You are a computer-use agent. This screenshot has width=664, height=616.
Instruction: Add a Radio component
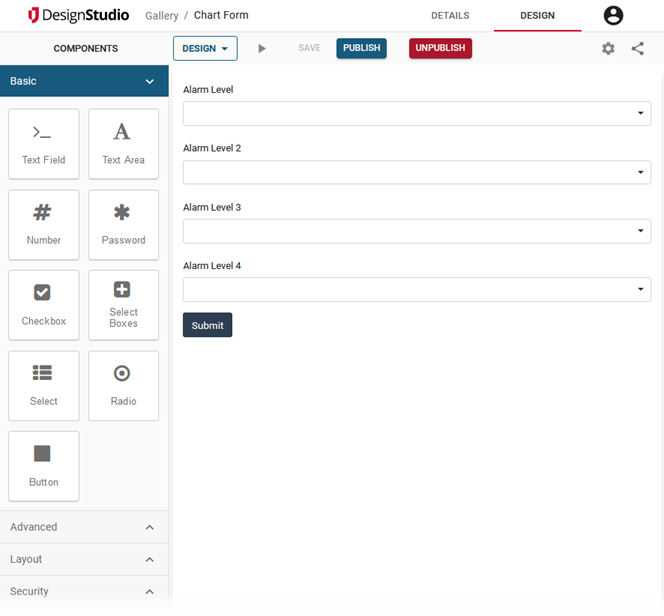123,386
